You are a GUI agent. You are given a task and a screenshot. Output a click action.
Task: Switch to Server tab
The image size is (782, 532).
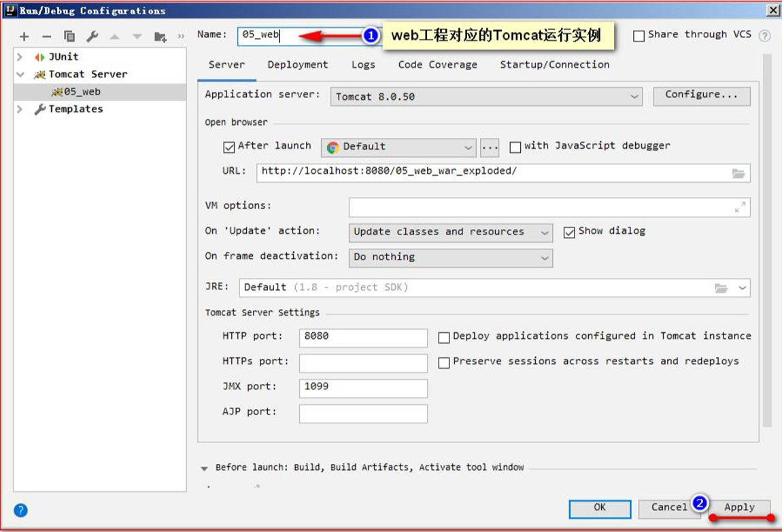(226, 65)
